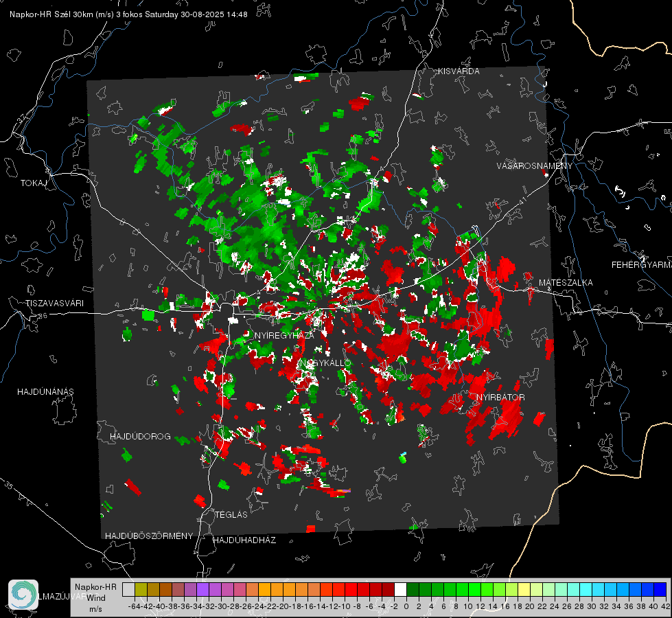Click the TÉGLÁS town label
Screen dimensions: 672x618
click(231, 514)
